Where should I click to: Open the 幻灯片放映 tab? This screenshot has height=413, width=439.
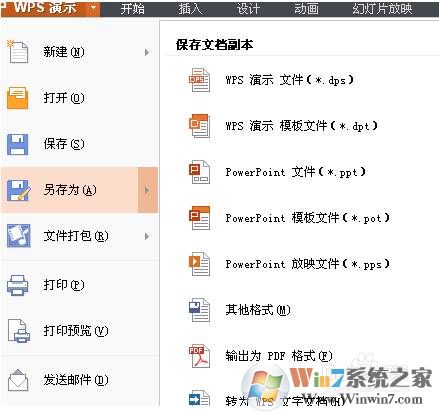382,8
